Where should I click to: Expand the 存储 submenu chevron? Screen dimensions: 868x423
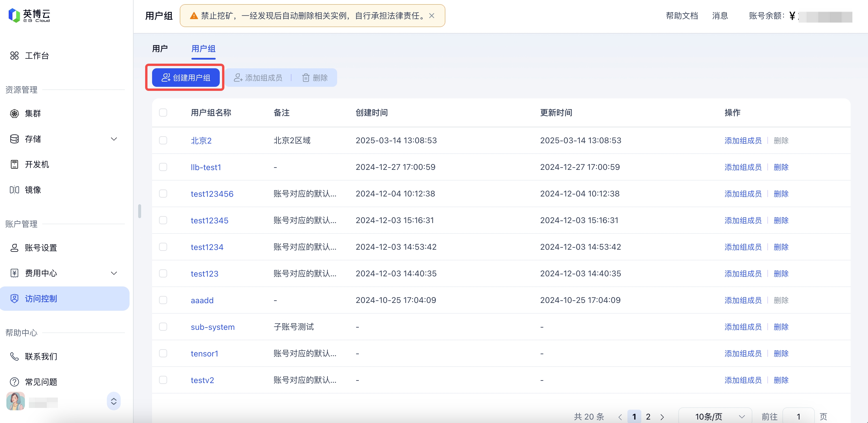(114, 139)
